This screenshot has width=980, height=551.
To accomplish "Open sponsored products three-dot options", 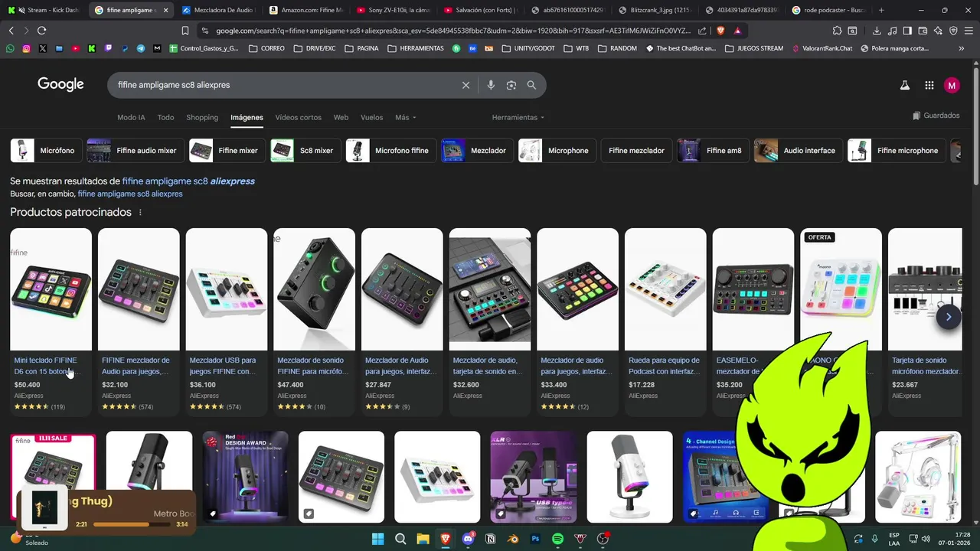I will pyautogui.click(x=140, y=212).
